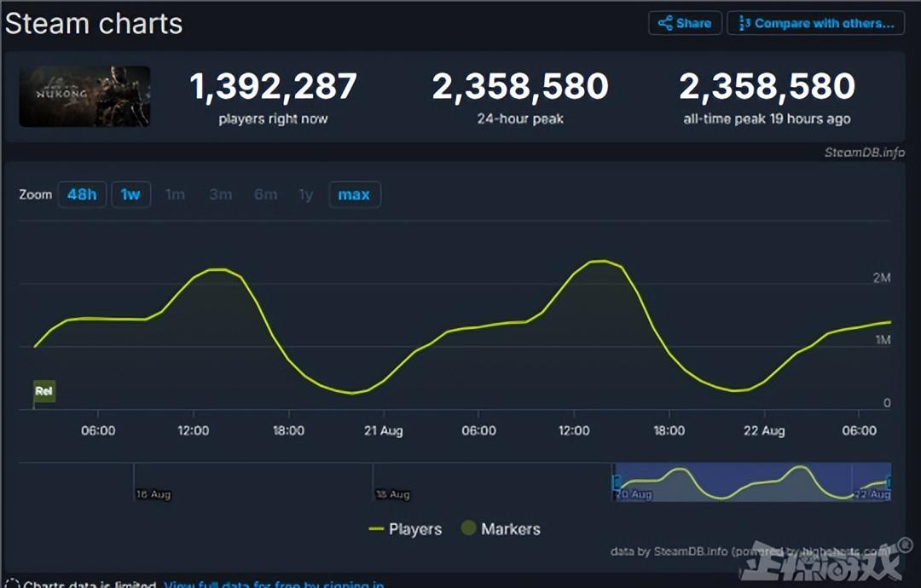The width and height of the screenshot is (921, 588).
Task: Select the 48h zoom range
Action: pos(82,194)
